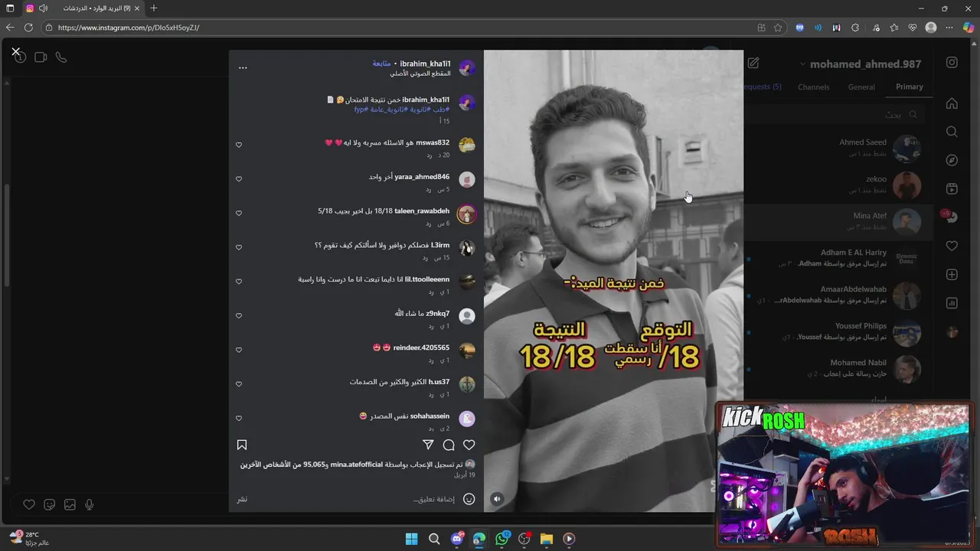Click the Instagram logo in sidebar
Image resolution: width=980 pixels, height=551 pixels.
click(x=952, y=63)
